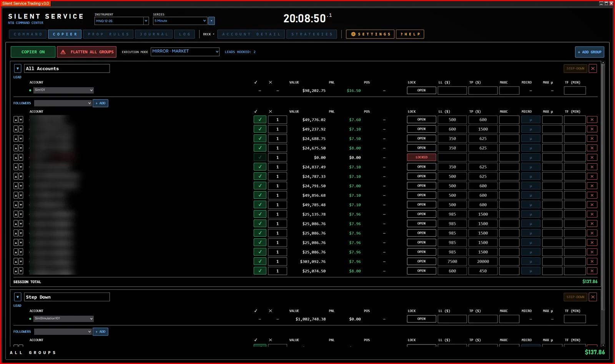Click the Add Group button
The width and height of the screenshot is (615, 364).
pyautogui.click(x=590, y=52)
